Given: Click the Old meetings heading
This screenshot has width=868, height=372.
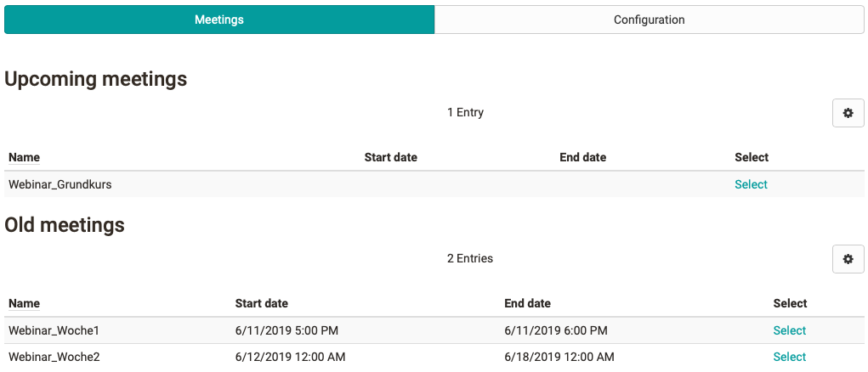Looking at the screenshot, I should 65,225.
